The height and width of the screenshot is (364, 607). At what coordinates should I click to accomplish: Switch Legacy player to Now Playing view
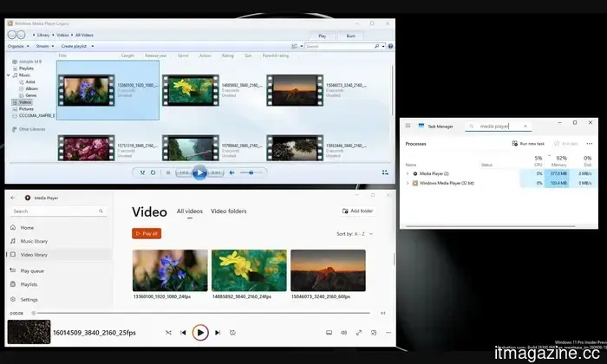(385, 172)
